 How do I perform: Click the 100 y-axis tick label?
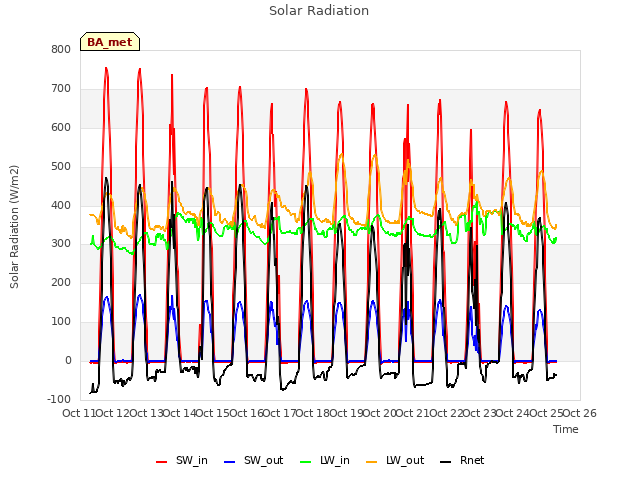(x=61, y=322)
